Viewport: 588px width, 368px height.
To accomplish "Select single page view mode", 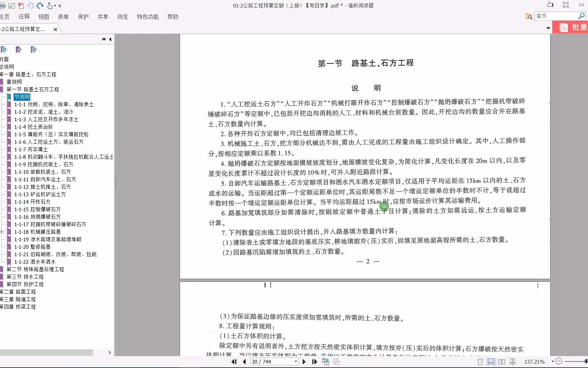I will coord(480,362).
